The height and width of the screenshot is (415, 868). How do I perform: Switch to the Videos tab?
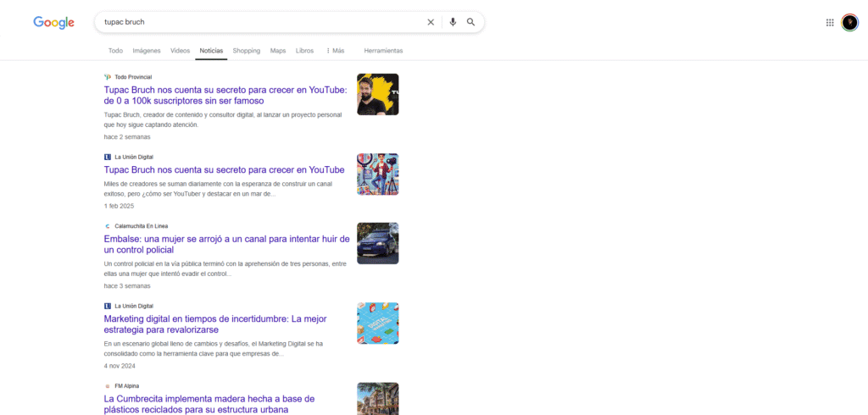click(180, 51)
